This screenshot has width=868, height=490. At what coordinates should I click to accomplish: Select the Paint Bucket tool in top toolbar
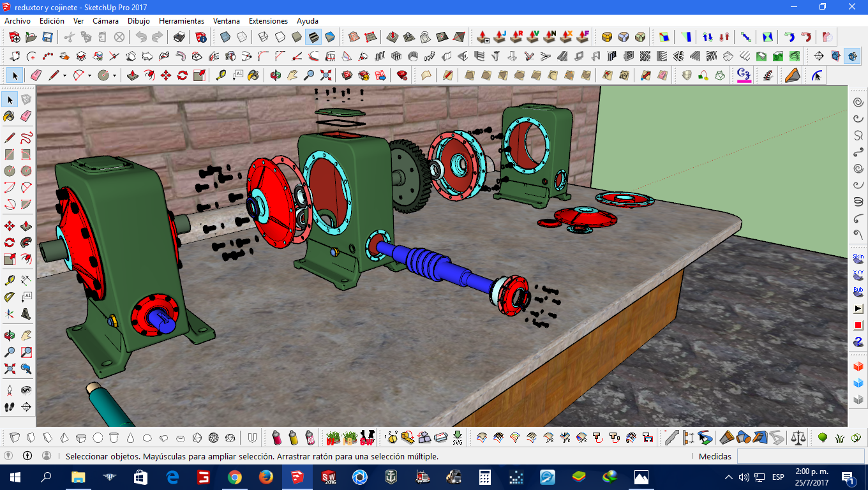[x=253, y=75]
